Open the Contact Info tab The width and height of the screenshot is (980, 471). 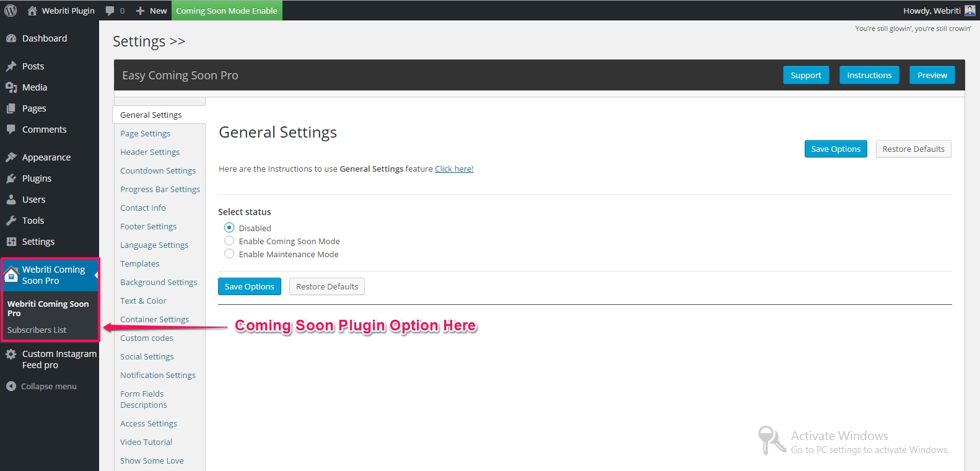coord(143,208)
